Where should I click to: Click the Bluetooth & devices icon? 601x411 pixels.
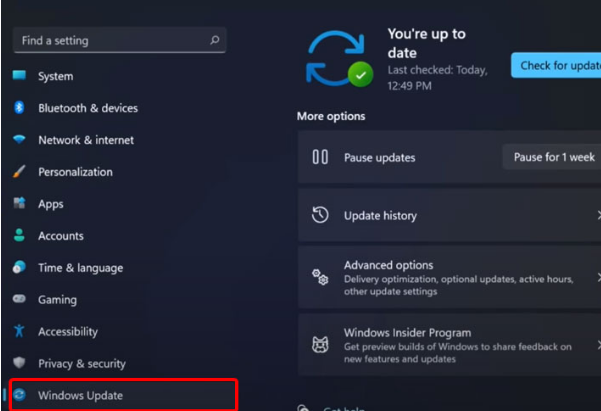pyautogui.click(x=19, y=108)
